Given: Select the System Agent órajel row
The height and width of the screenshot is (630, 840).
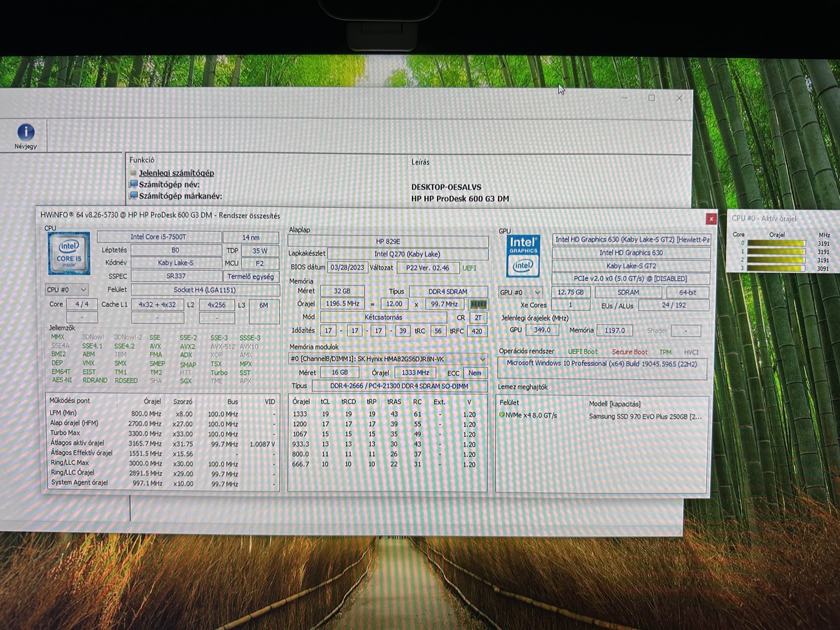Looking at the screenshot, I should [163, 483].
